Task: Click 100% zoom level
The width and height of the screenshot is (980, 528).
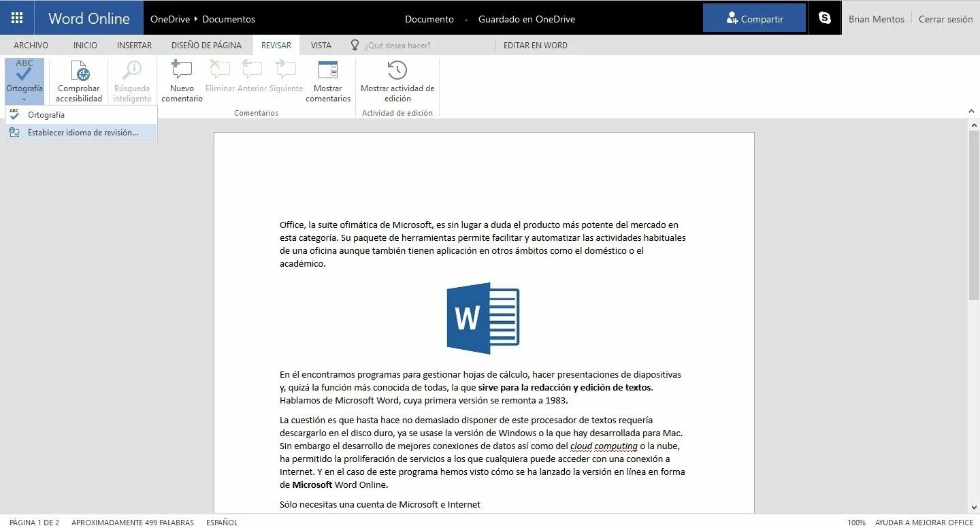Action: click(x=856, y=523)
